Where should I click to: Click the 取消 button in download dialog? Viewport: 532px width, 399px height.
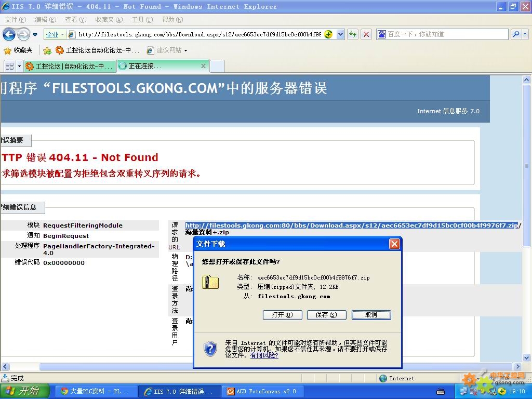point(371,315)
